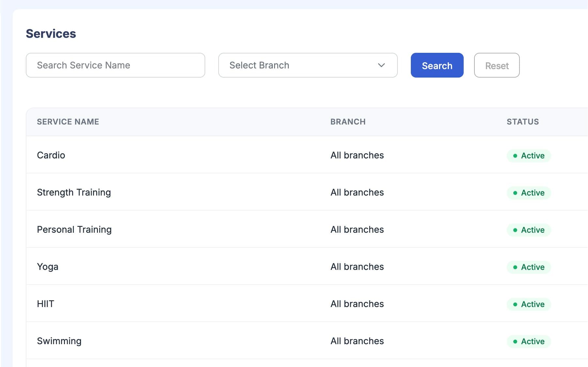Open the Select Branch dropdown
Screen dimensions: 588x367
(308, 65)
